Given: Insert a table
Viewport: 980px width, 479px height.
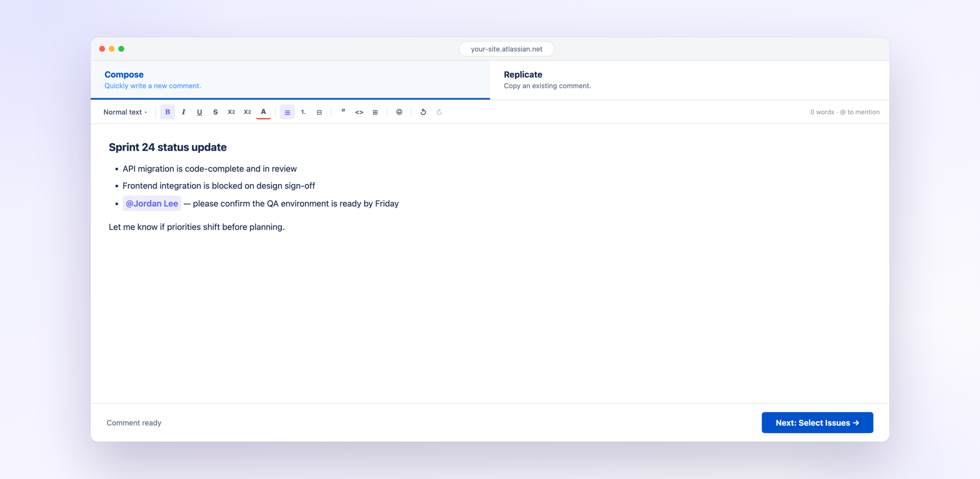Looking at the screenshot, I should [375, 112].
